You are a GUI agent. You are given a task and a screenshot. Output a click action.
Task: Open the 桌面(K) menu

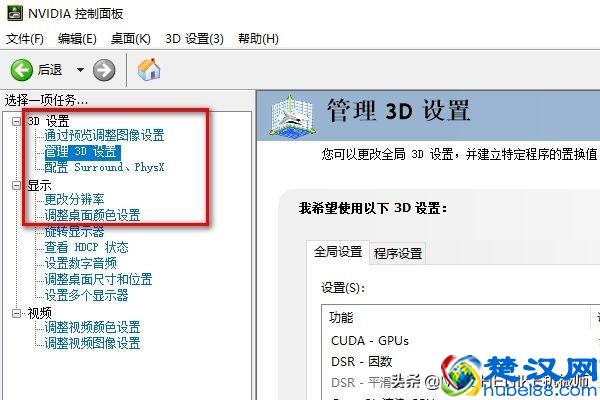click(130, 39)
